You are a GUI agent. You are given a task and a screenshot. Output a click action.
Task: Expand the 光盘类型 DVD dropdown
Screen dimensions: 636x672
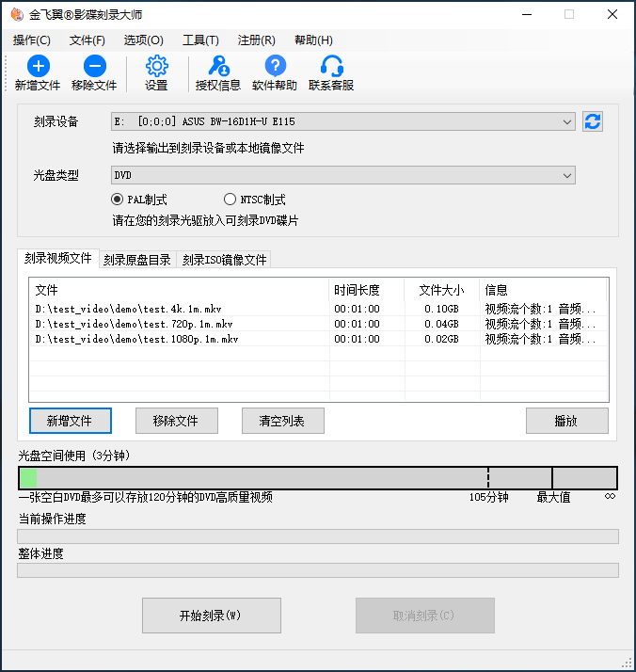tap(567, 175)
